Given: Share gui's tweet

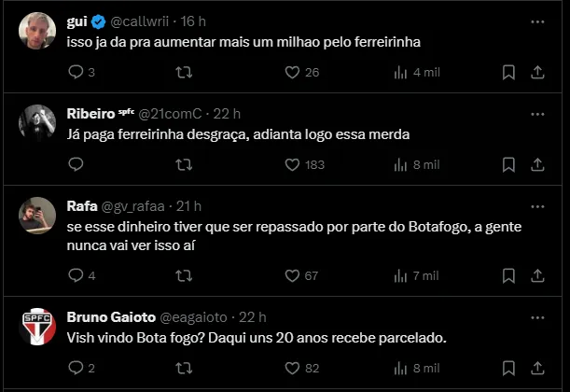Looking at the screenshot, I should [x=538, y=72].
